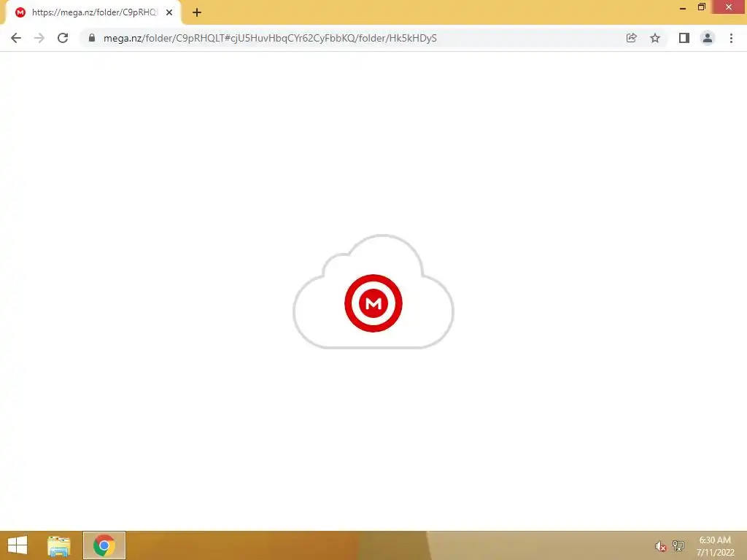Click the MEGA logo in the cloud

click(373, 303)
